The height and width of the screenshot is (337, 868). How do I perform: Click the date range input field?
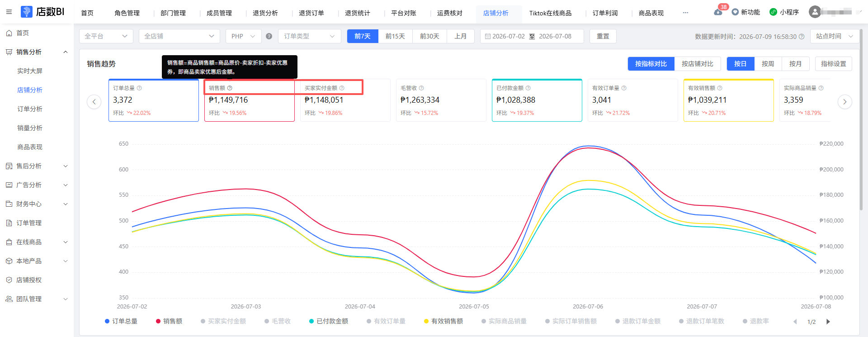(532, 36)
